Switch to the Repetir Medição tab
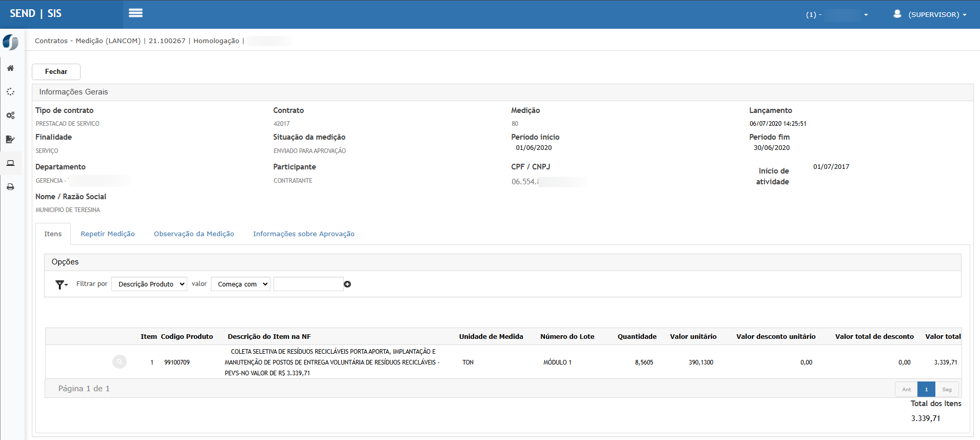 [x=108, y=234]
